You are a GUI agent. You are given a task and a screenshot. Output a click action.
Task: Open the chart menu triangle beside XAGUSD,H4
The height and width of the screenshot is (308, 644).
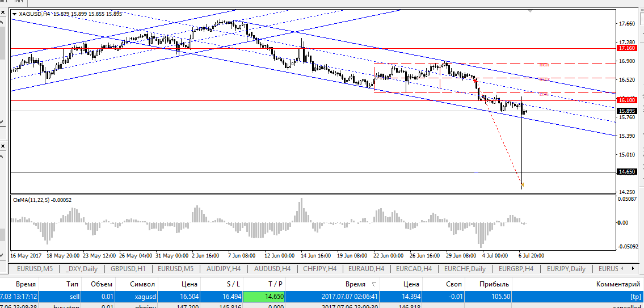coord(14,14)
